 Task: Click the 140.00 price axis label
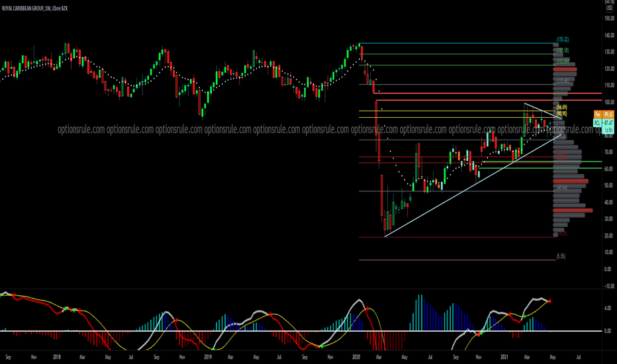(609, 36)
